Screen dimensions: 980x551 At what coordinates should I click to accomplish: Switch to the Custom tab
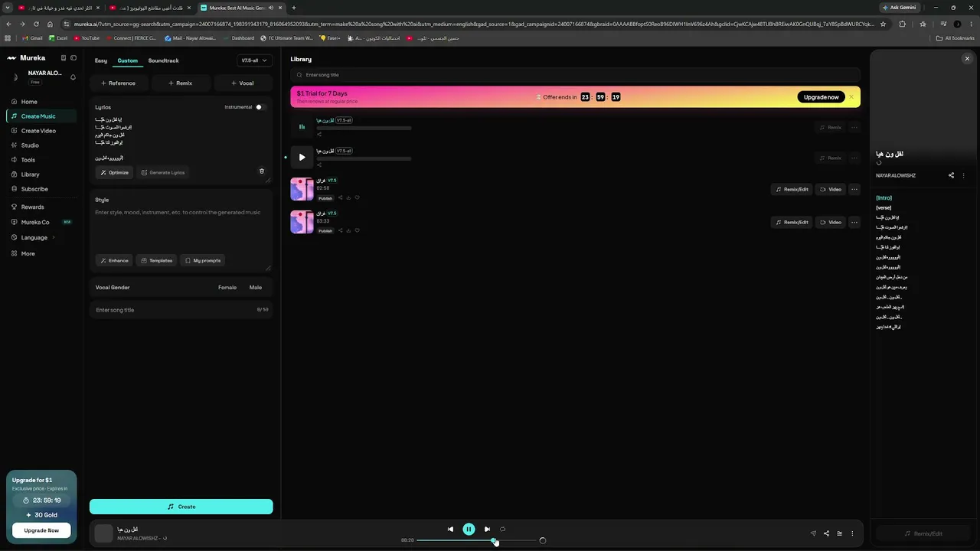128,60
